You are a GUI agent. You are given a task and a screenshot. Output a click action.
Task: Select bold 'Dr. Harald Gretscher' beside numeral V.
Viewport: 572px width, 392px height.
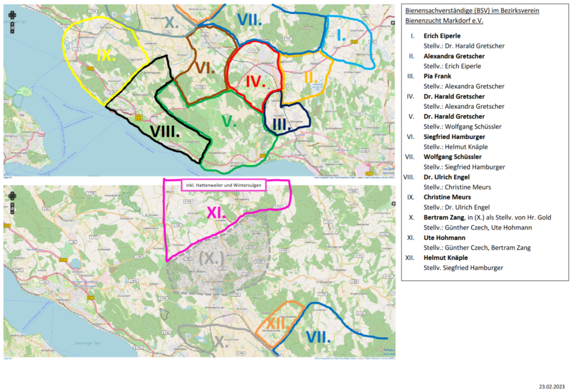[454, 117]
